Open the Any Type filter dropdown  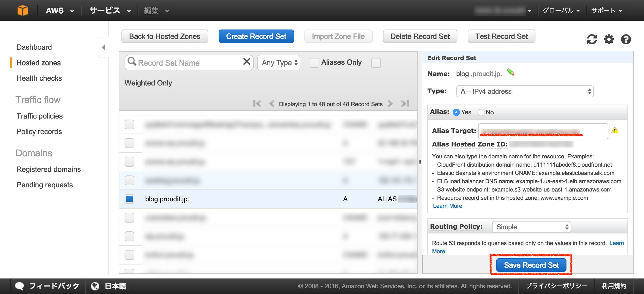click(x=279, y=63)
